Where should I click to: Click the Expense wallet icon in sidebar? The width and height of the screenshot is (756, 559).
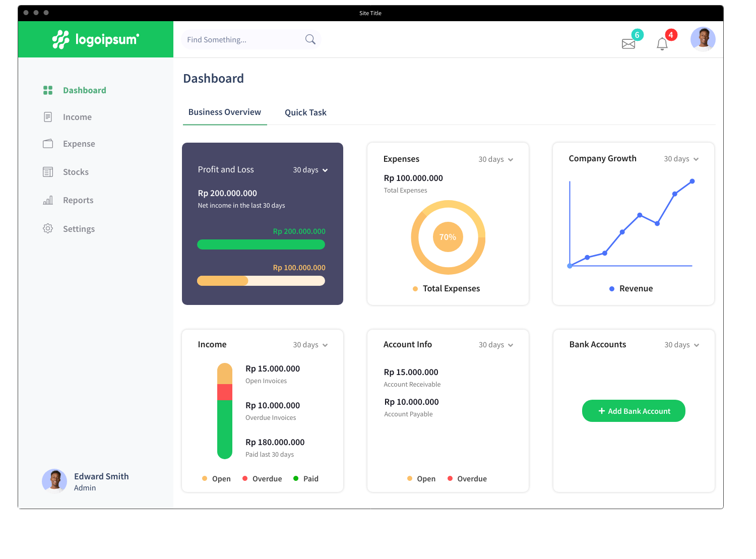point(48,144)
